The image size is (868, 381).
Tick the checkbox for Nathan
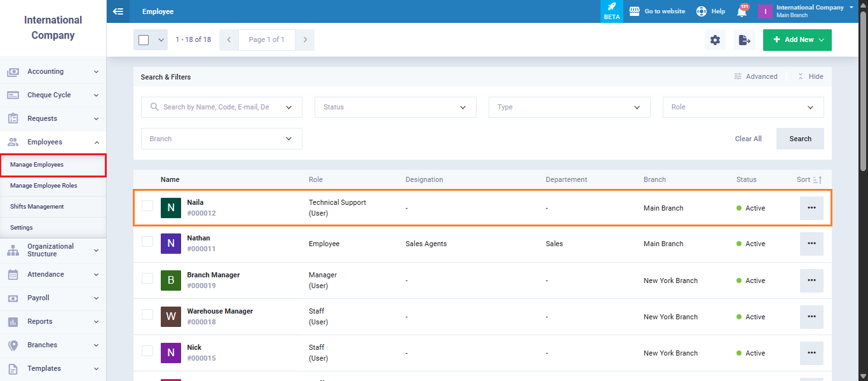(147, 242)
